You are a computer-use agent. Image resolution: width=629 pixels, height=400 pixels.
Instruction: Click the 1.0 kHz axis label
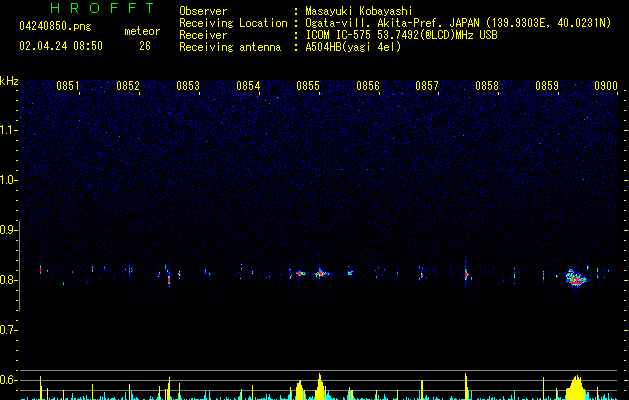coord(8,180)
